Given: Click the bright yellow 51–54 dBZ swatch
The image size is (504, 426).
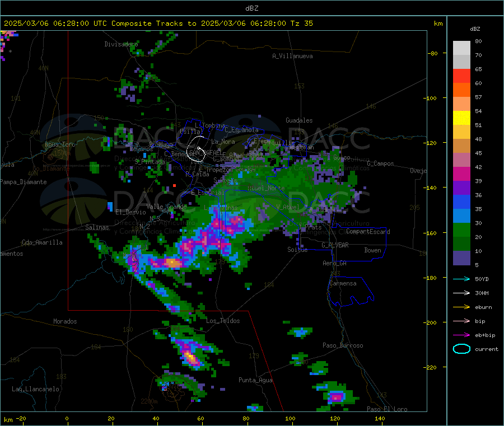Looking at the screenshot, I should [461, 118].
